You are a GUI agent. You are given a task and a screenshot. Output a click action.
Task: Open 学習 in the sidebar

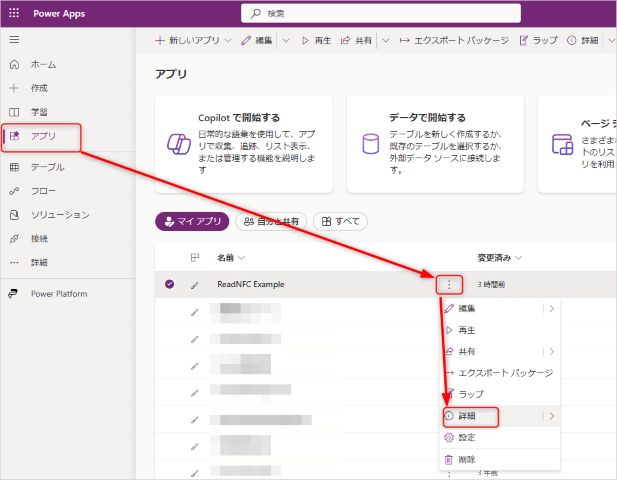39,112
